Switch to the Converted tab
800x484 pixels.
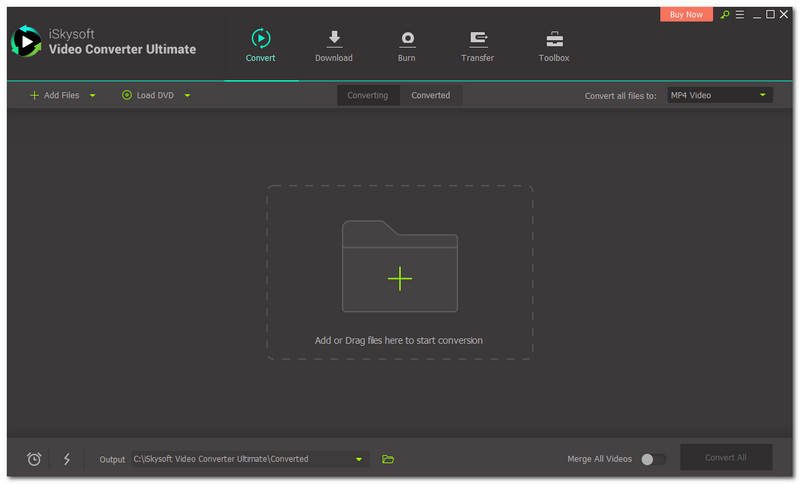[x=431, y=95]
